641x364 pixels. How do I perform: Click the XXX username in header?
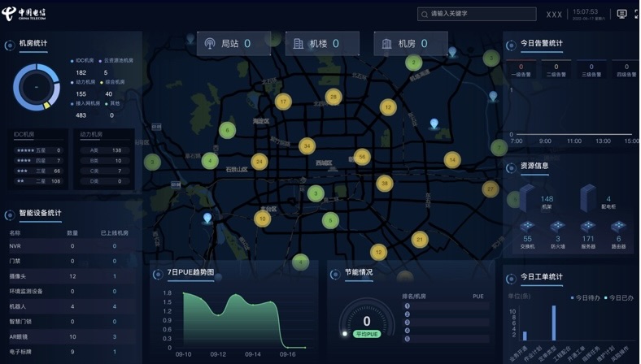pyautogui.click(x=554, y=14)
